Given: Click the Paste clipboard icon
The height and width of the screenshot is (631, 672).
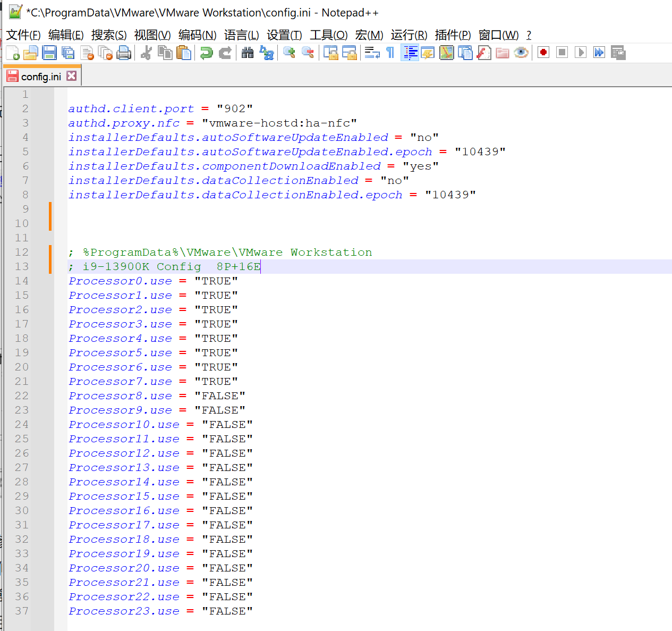Looking at the screenshot, I should [184, 53].
